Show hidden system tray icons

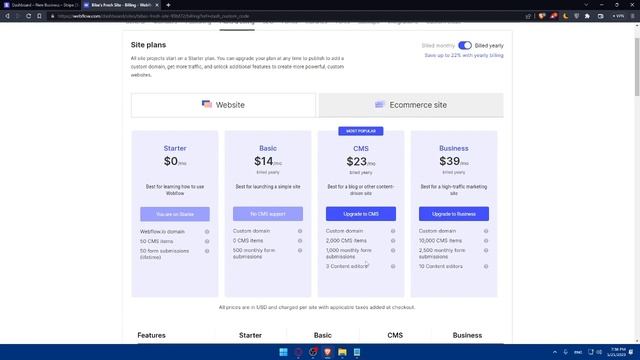click(555, 352)
